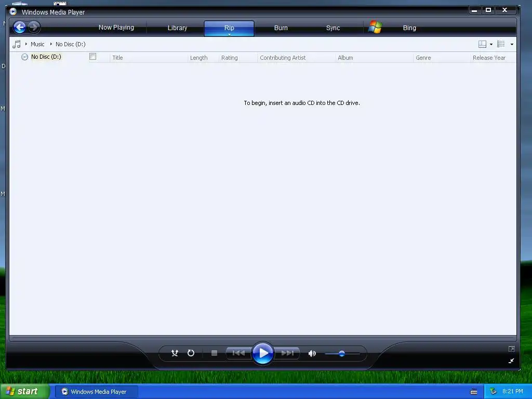Screen dimensions: 532x399
Task: Sort by the Album column header
Action: pyautogui.click(x=374, y=58)
